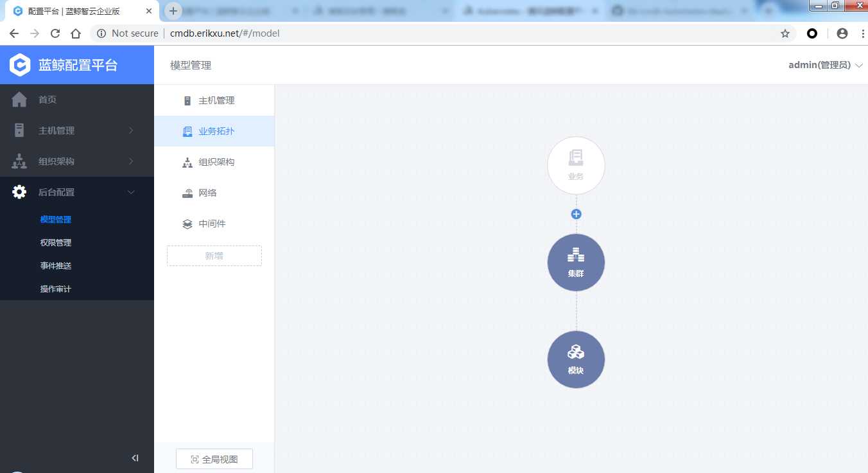Click the home icon beside 首页

click(19, 100)
